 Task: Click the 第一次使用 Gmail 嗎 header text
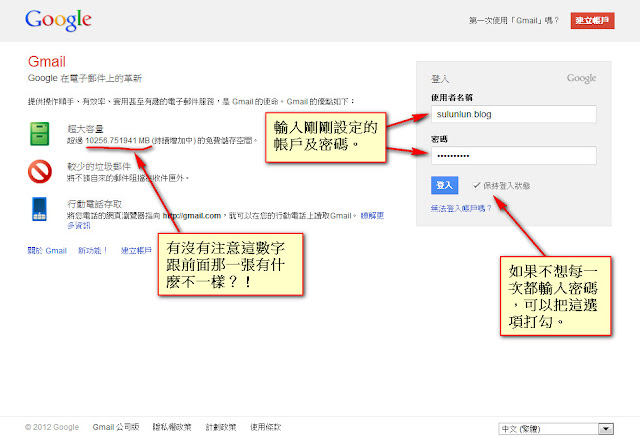click(x=513, y=20)
